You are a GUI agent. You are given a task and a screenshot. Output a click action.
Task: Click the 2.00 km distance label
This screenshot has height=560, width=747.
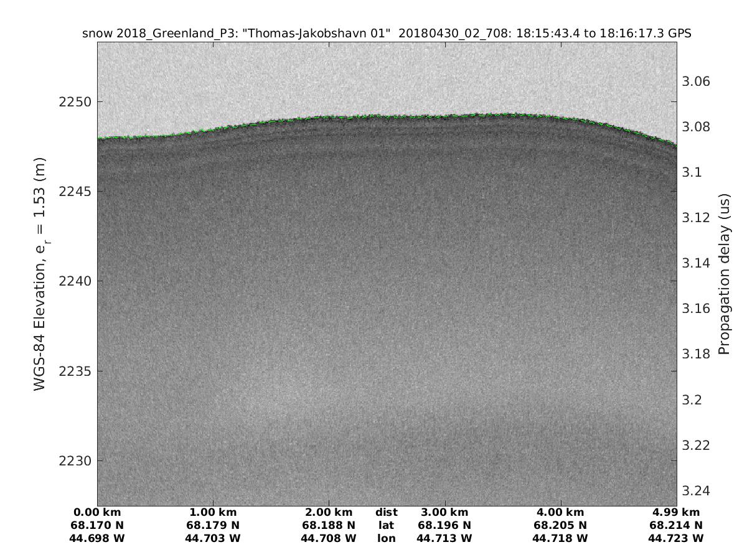tap(329, 513)
